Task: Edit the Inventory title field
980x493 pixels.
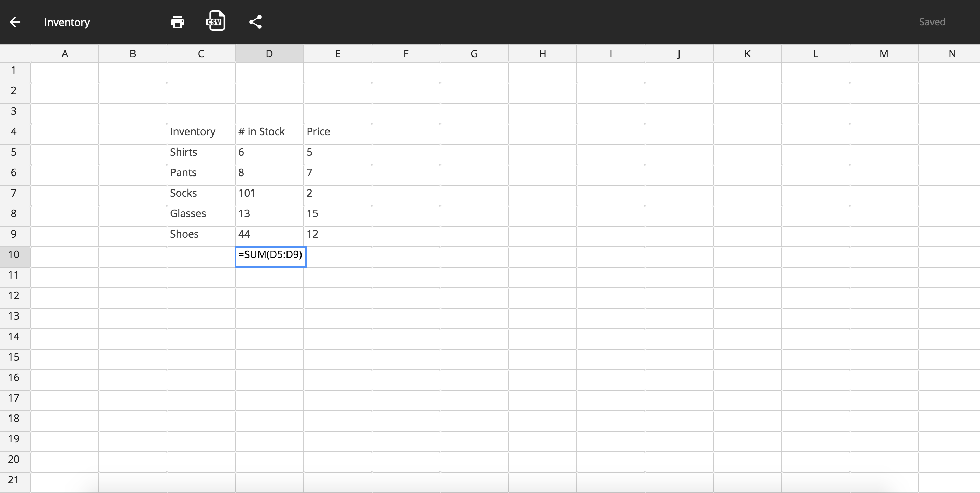Action: point(101,23)
